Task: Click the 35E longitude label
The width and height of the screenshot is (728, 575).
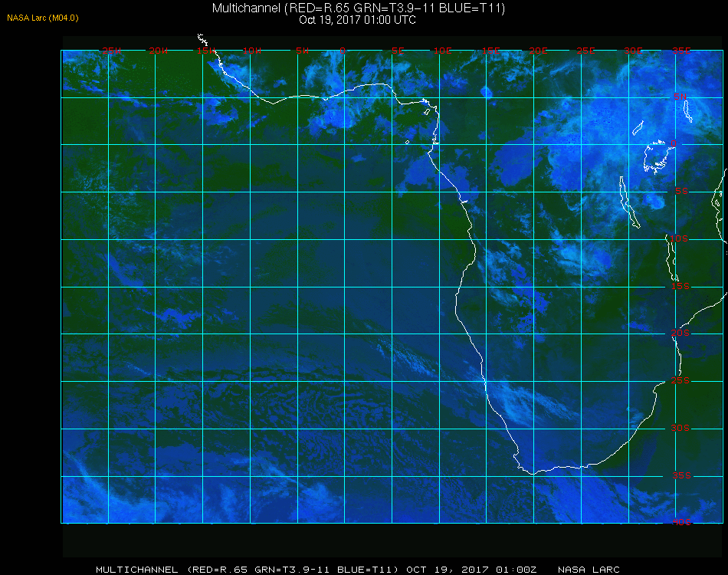Action: pos(681,51)
